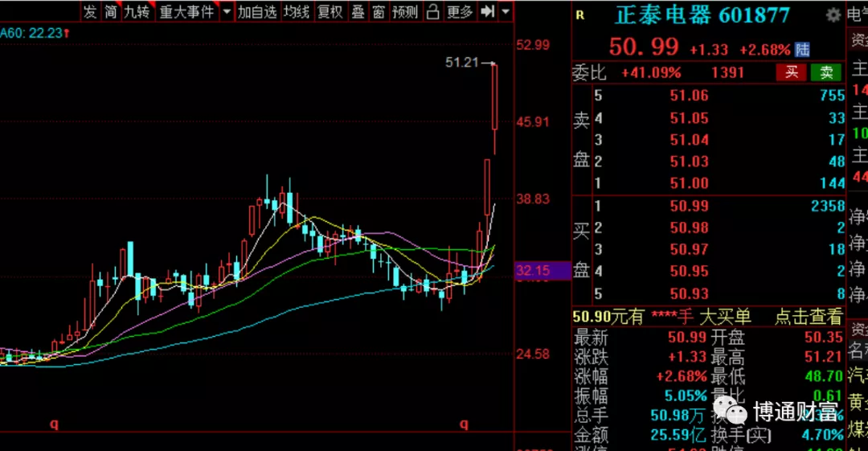Click the R marker beside the stock name

point(580,15)
